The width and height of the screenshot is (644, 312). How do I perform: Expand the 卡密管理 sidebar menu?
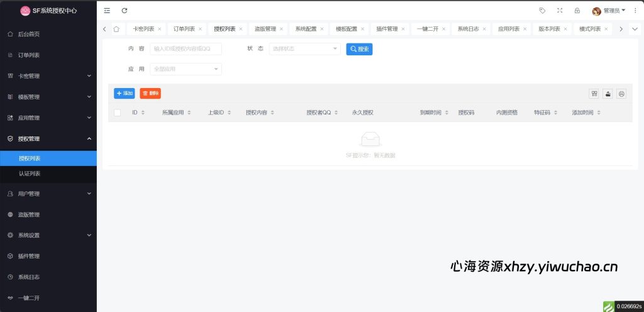(48, 76)
